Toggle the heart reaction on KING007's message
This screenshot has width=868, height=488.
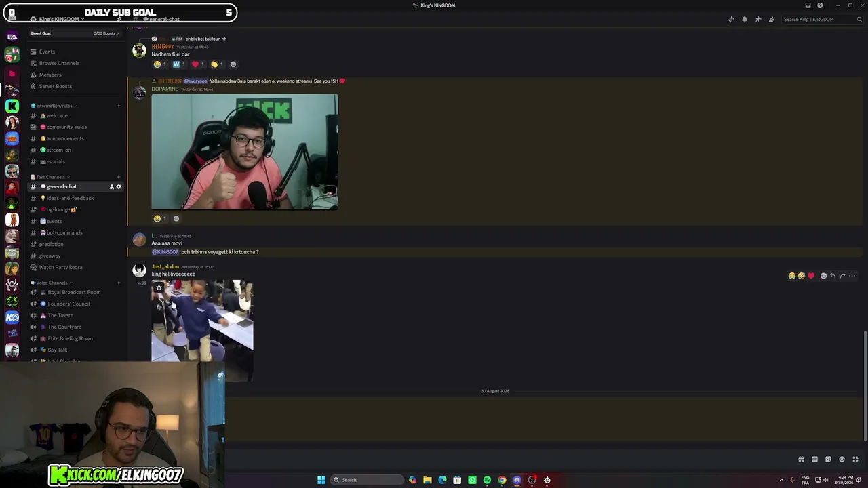198,64
